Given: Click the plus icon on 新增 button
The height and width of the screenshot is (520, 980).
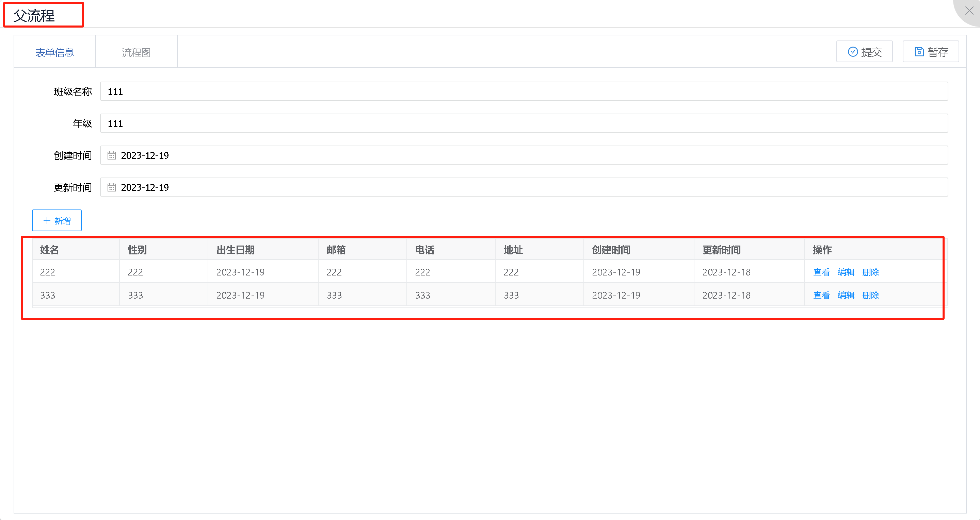Looking at the screenshot, I should click(x=47, y=221).
